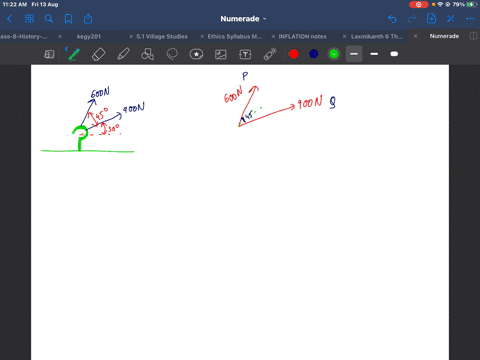This screenshot has width=480, height=360.
Task: Switch to the kegy201 tab
Action: 89,37
